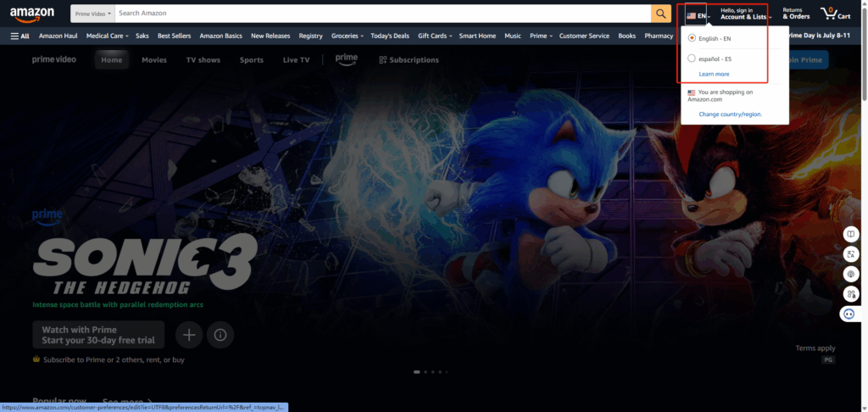Click 'You are shopping on Amazon.com' text
Image resolution: width=868 pixels, height=412 pixels.
click(721, 96)
